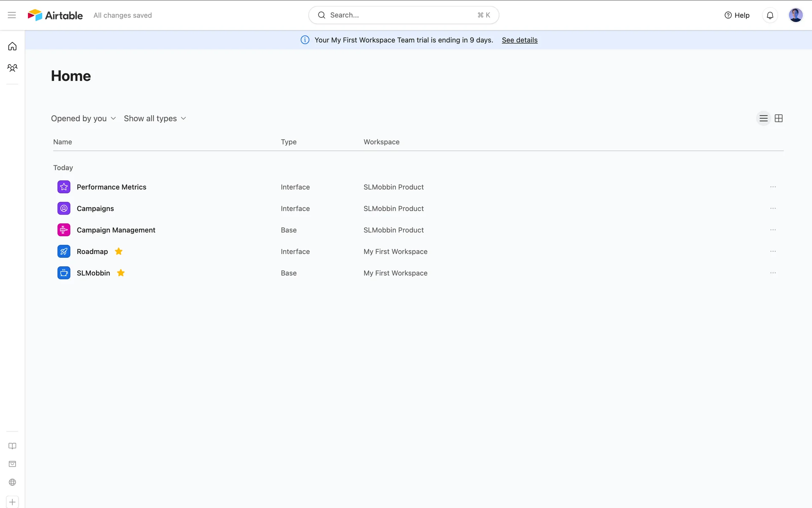Expand Opened by you dropdown

pos(83,119)
